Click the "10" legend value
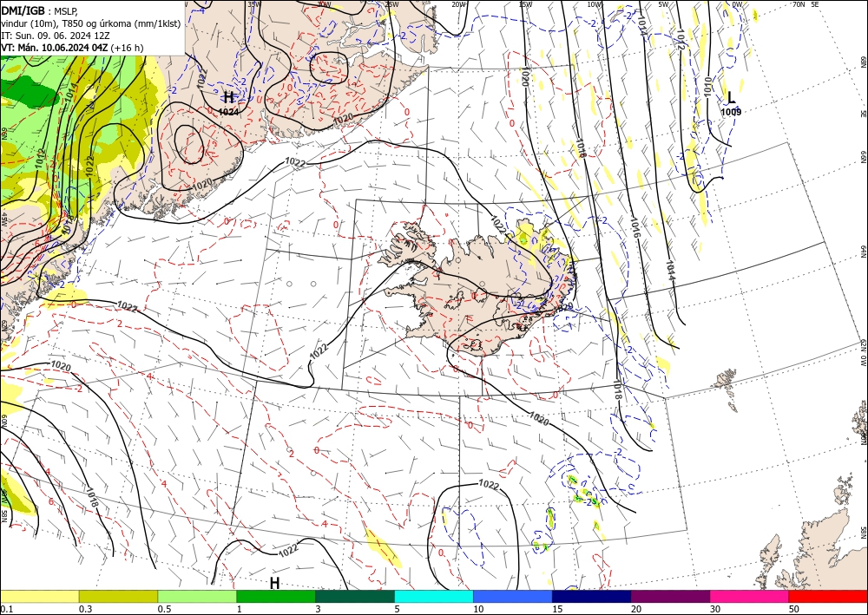 [478, 609]
